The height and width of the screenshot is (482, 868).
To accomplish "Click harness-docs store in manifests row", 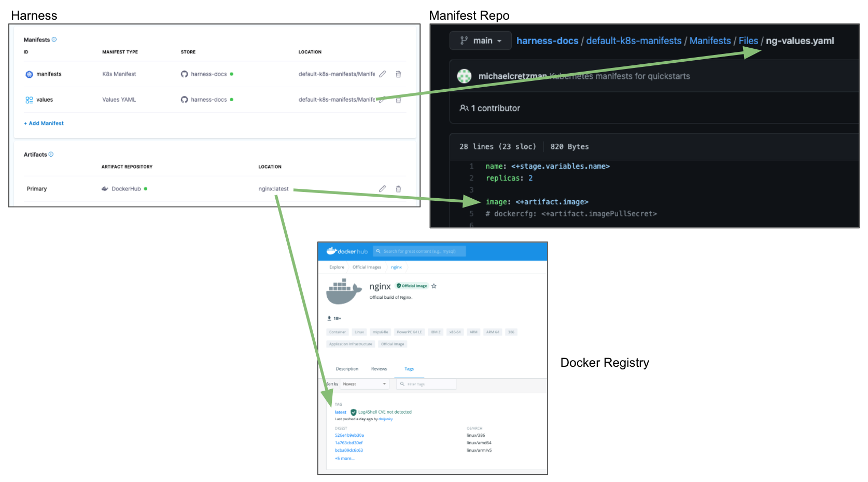I will (x=209, y=74).
